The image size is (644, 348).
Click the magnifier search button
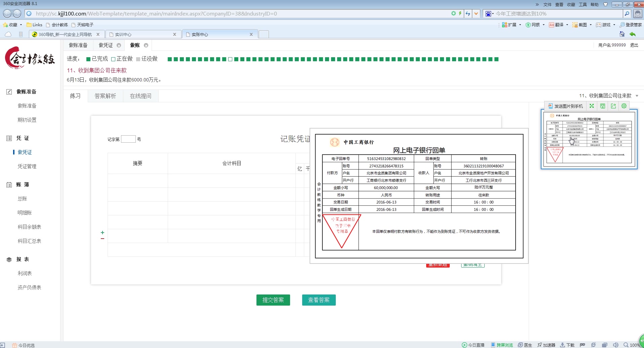[627, 14]
